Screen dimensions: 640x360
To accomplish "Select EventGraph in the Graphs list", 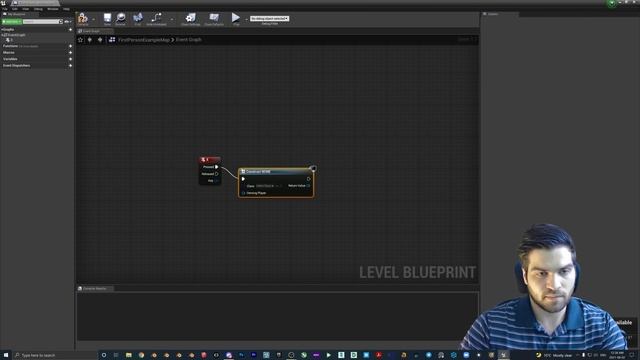I will tap(17, 35).
